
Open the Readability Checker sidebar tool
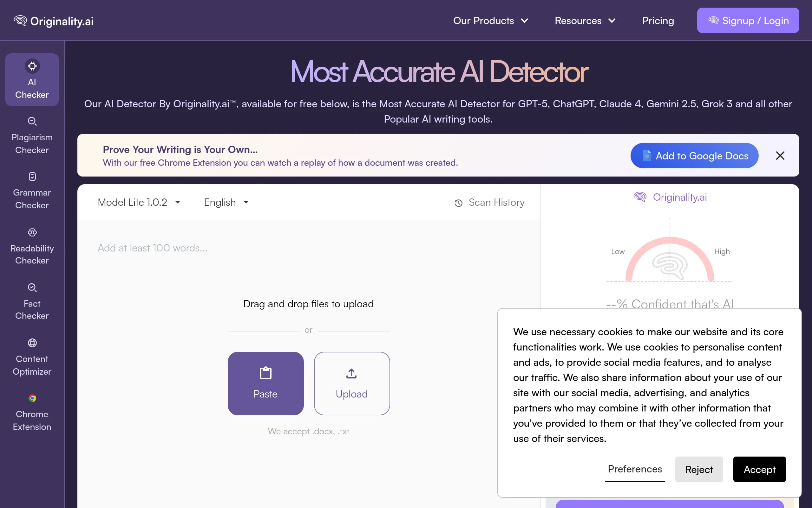tap(32, 246)
